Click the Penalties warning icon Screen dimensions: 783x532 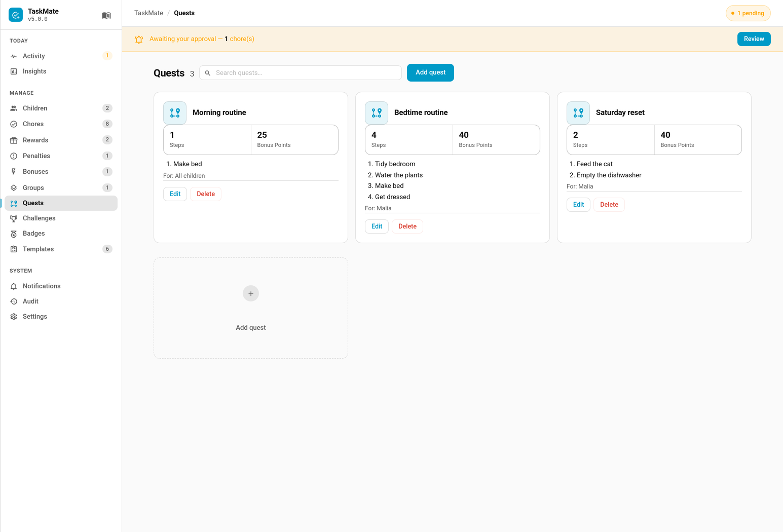[14, 156]
